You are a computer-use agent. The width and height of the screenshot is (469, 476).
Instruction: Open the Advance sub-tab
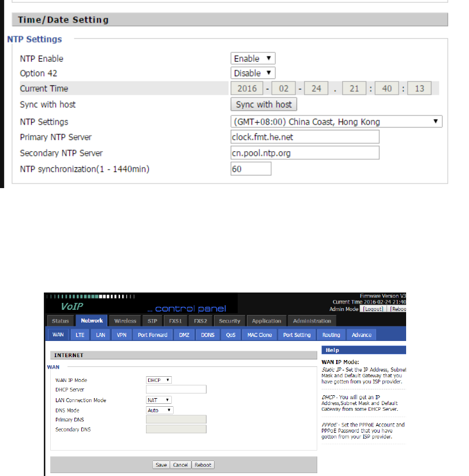(361, 335)
